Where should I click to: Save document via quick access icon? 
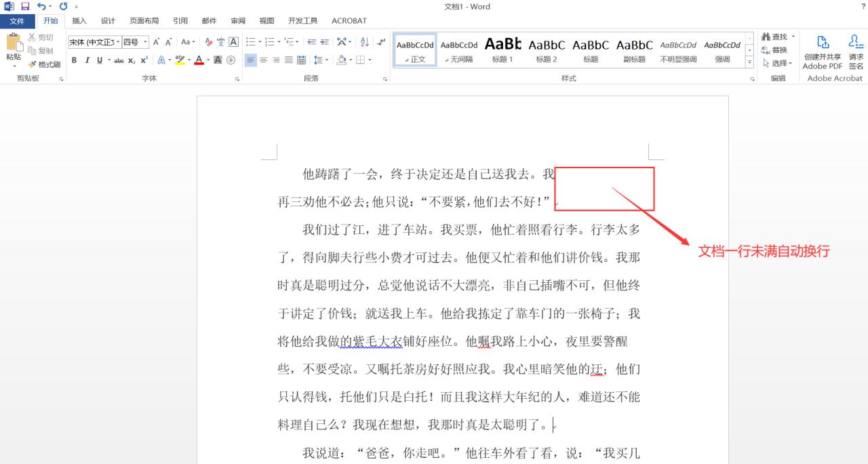pos(25,6)
